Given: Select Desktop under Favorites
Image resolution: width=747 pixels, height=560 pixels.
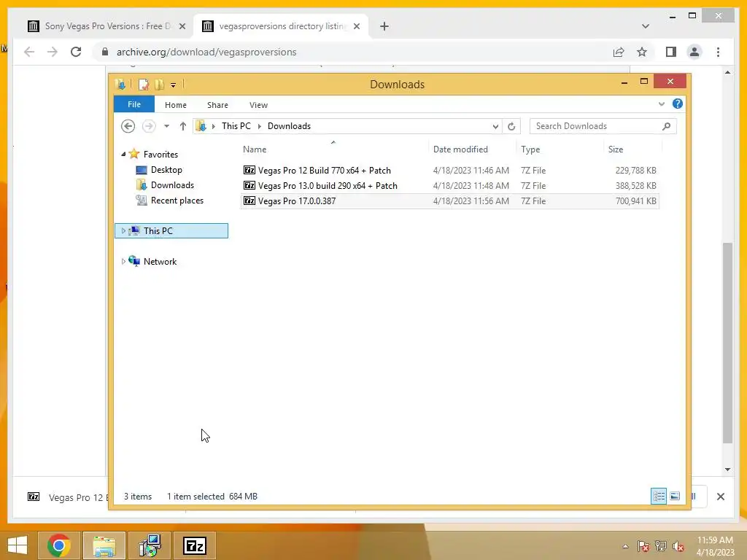Looking at the screenshot, I should pyautogui.click(x=166, y=170).
